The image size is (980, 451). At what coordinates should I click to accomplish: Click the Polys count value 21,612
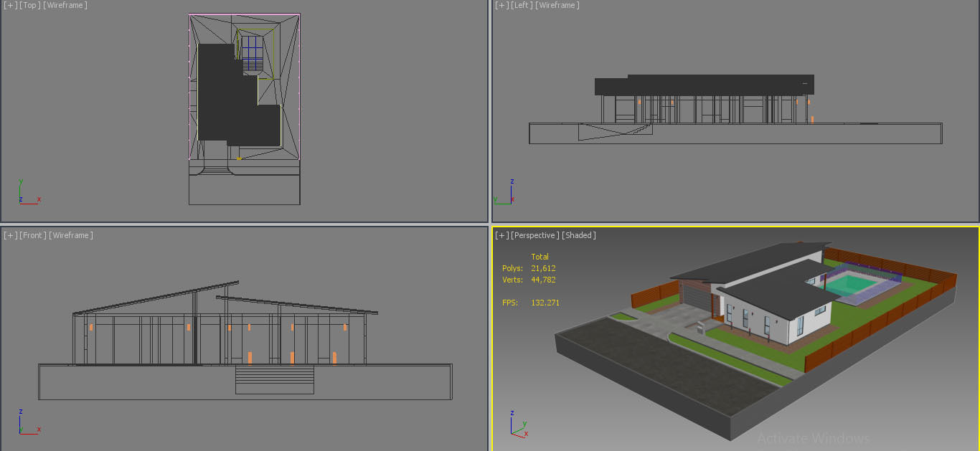pyautogui.click(x=543, y=268)
